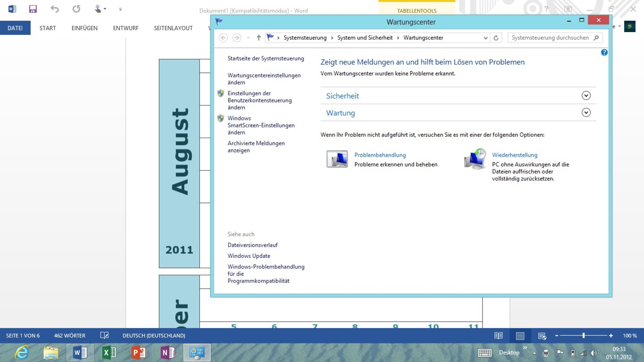Click DEUTSCH (DEUTSCHLAND) language indicator
Viewport: 644px width, 362px height.
click(154, 336)
